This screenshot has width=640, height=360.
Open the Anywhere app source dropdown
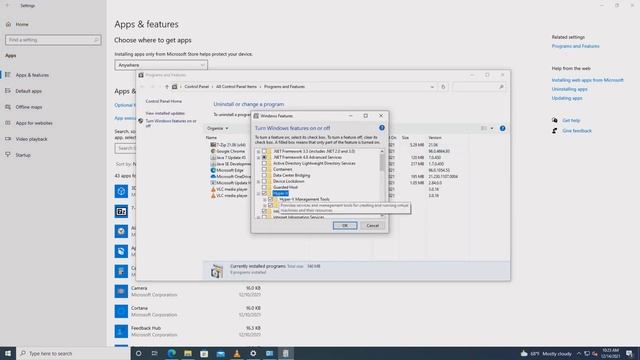point(161,65)
